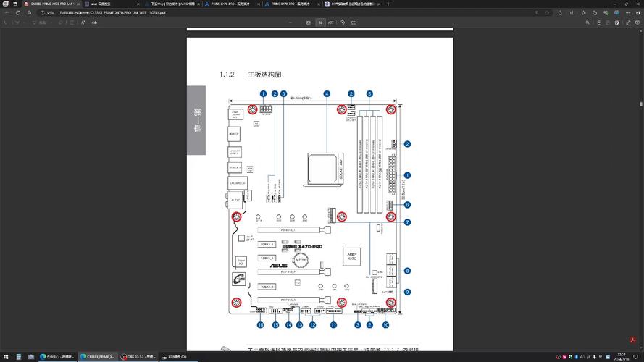Switch to the C13883_PRIME_X taskbar window
The height and width of the screenshot is (362, 644).
click(97, 357)
